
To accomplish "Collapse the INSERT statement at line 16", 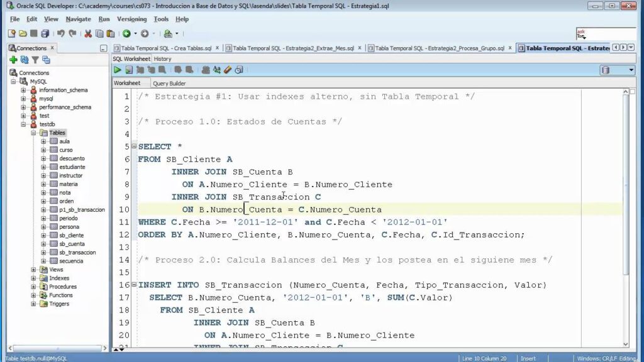I will tap(134, 284).
